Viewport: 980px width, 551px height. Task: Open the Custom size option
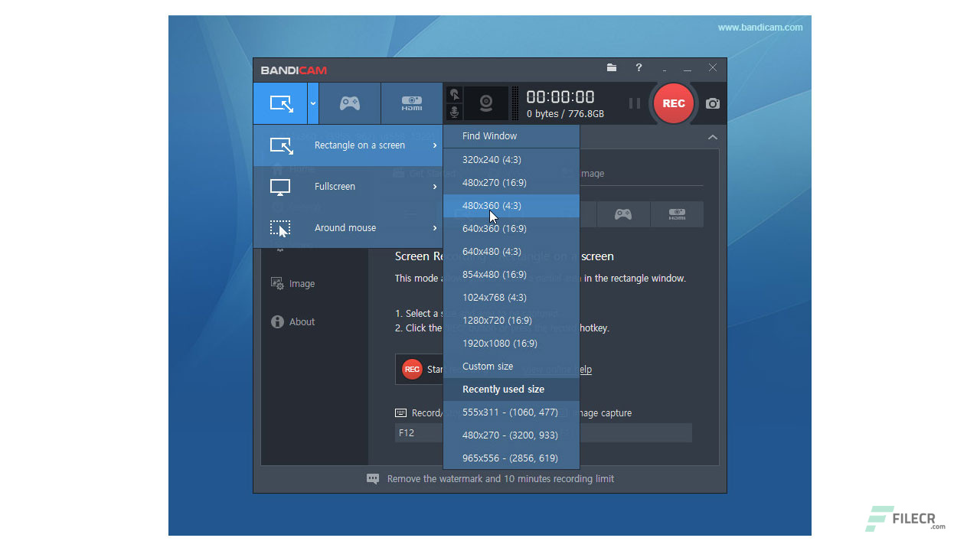pyautogui.click(x=511, y=367)
